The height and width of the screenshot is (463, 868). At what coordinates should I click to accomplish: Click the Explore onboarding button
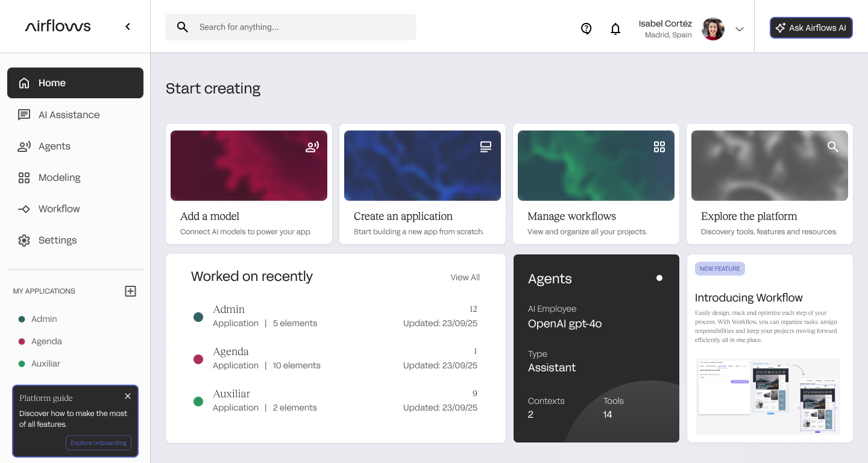(x=98, y=443)
